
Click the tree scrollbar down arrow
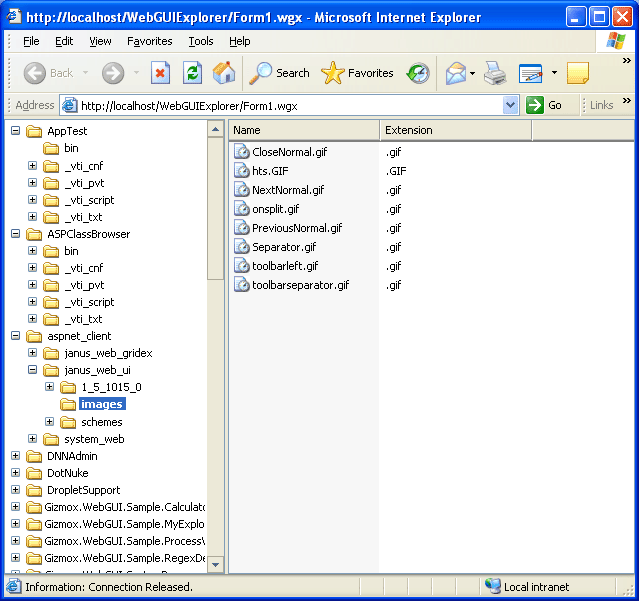[x=215, y=565]
